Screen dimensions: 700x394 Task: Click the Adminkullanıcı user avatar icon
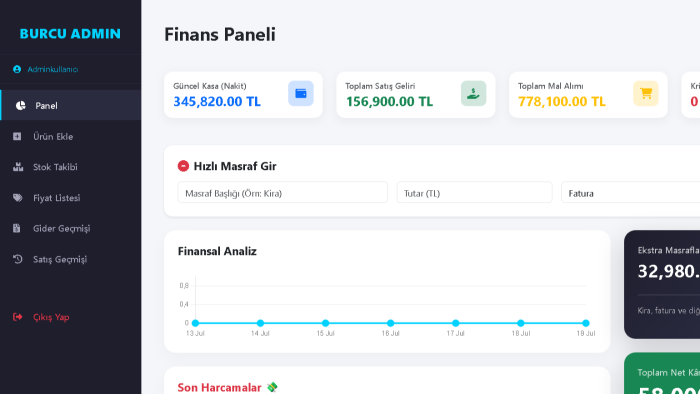17,69
